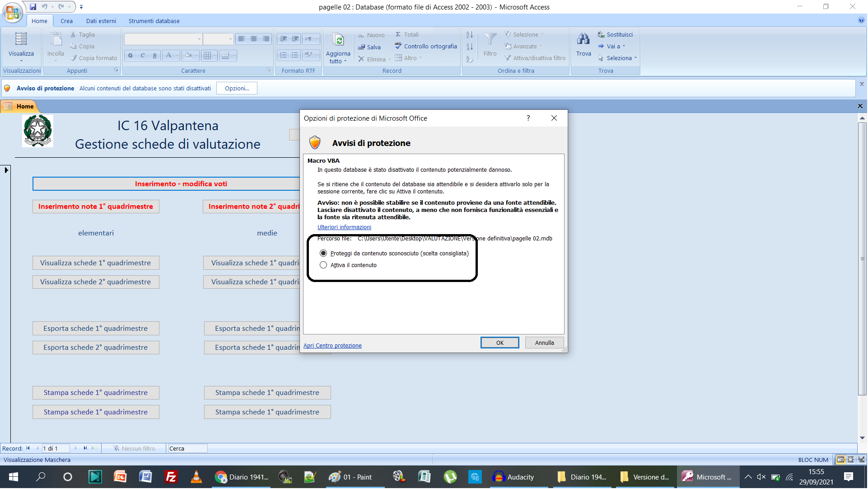Click OK in the protection dialog
Screen dimensions: 868x489
point(500,343)
